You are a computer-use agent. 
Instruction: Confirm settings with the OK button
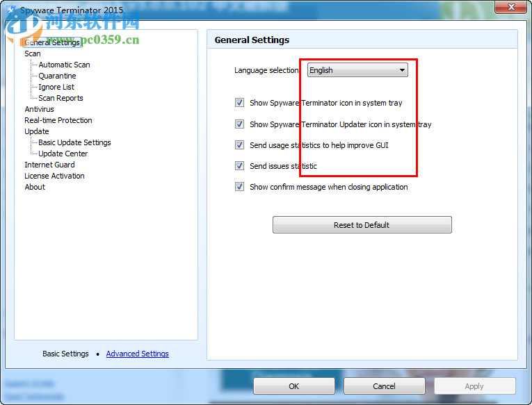click(294, 386)
